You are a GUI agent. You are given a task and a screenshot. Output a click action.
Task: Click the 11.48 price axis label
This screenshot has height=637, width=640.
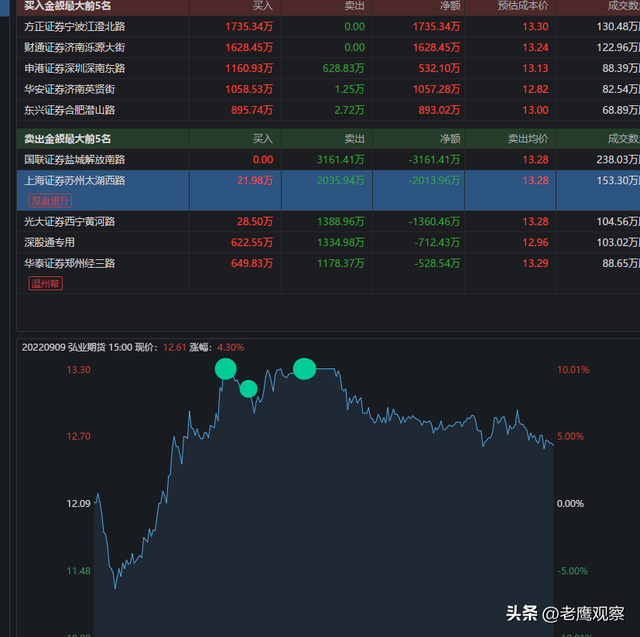pos(78,571)
